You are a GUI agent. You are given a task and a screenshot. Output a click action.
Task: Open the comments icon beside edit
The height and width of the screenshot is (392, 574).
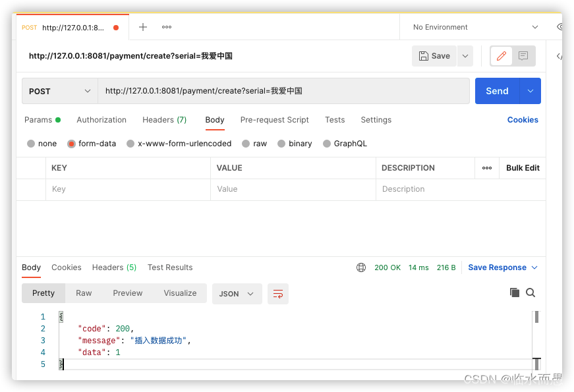[x=523, y=56]
